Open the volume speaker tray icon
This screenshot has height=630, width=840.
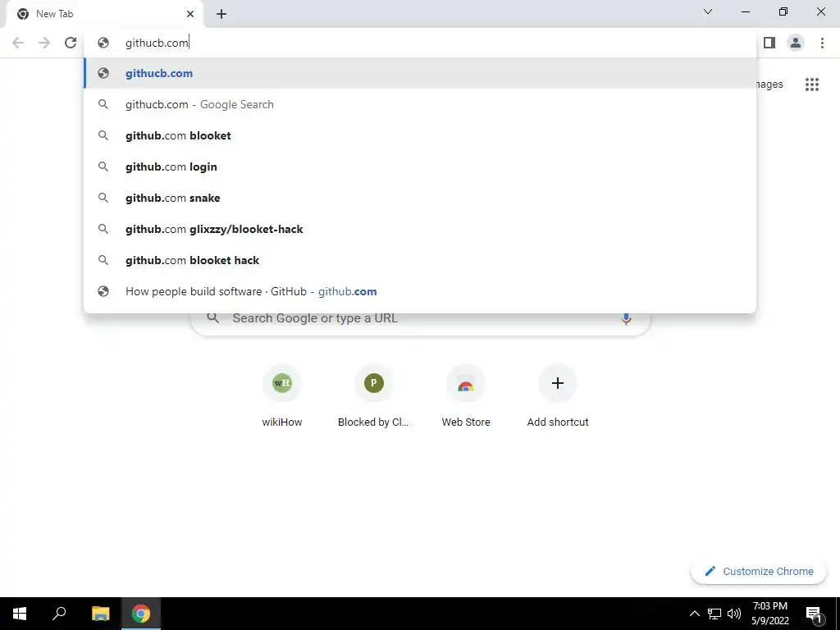pos(734,614)
